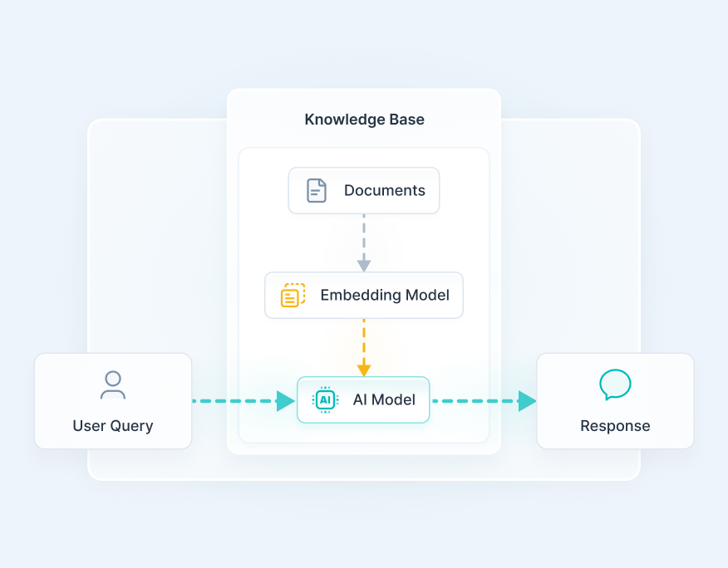Click the teal speech bubble icon

615,384
